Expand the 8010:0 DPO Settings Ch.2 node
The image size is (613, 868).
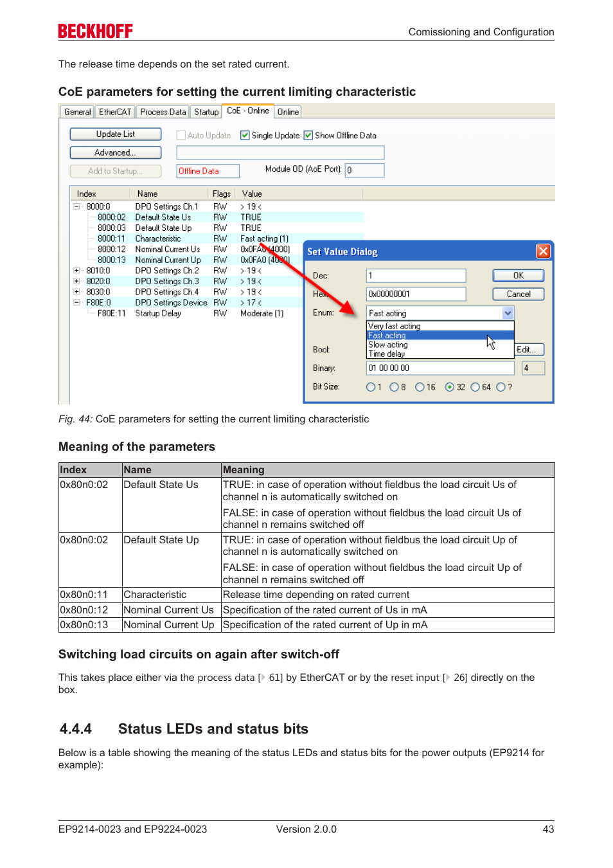(x=76, y=271)
